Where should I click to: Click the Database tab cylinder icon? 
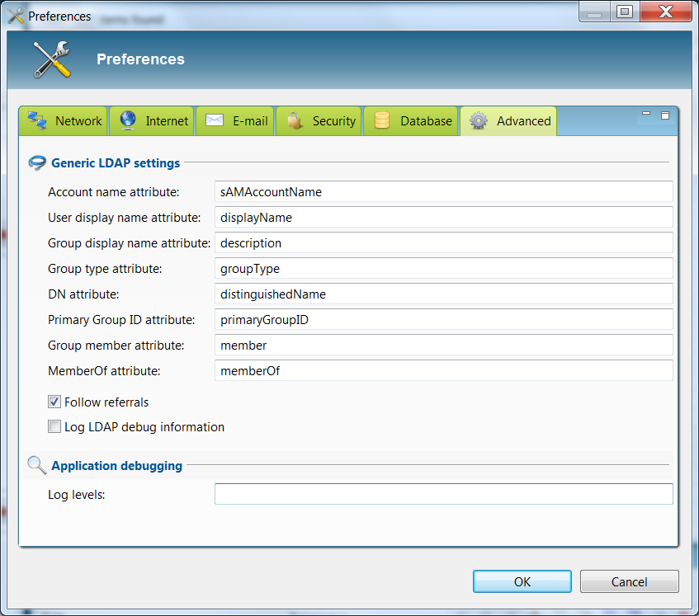point(382,120)
